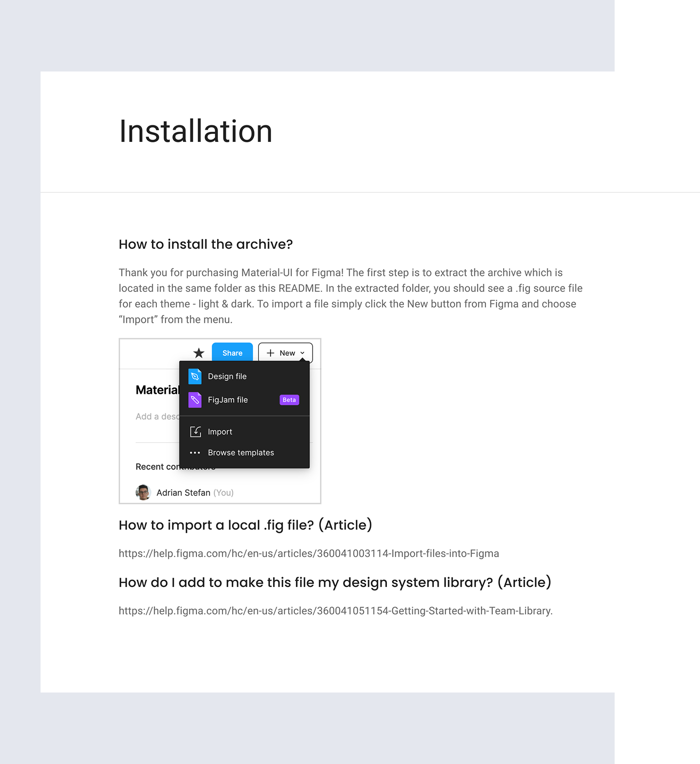Click Adrian Stefan's avatar photo

point(143,492)
